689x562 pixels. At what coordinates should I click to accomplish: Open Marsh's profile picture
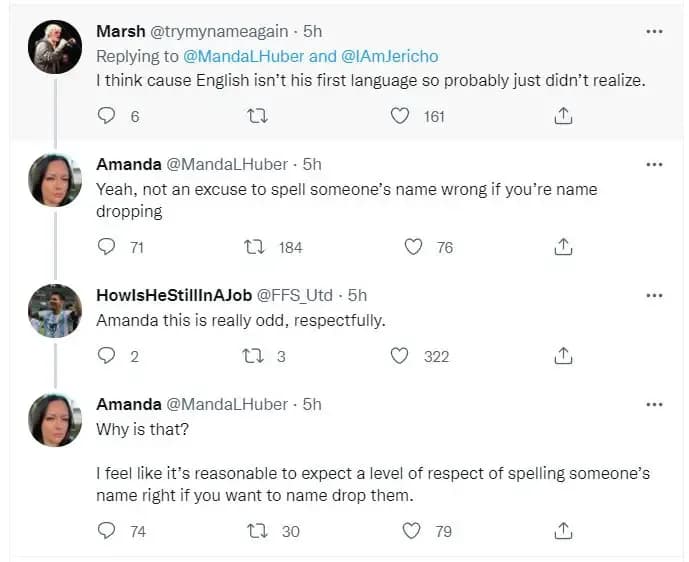coord(55,46)
